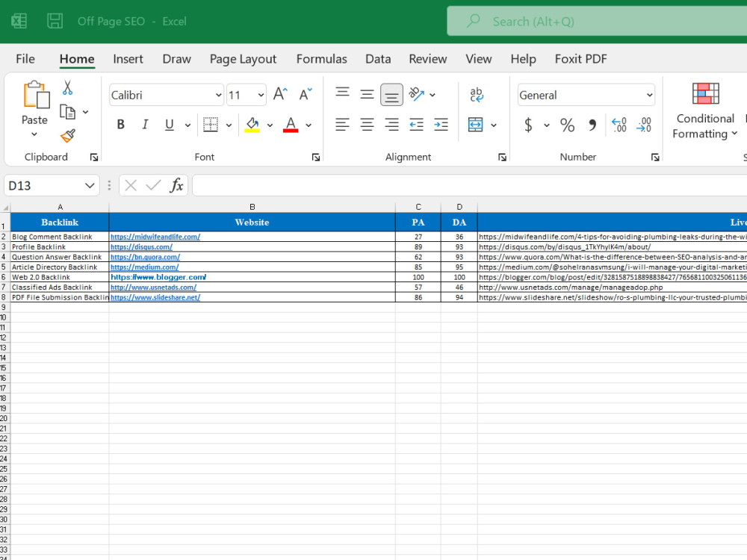
Task: Apply the Borders icon
Action: 210,125
